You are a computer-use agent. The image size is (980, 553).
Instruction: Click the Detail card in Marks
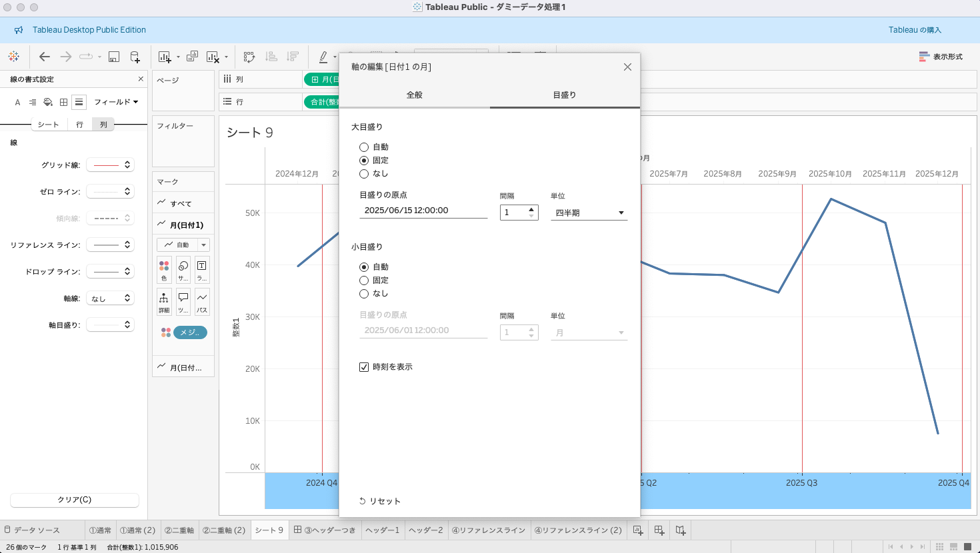[164, 301]
